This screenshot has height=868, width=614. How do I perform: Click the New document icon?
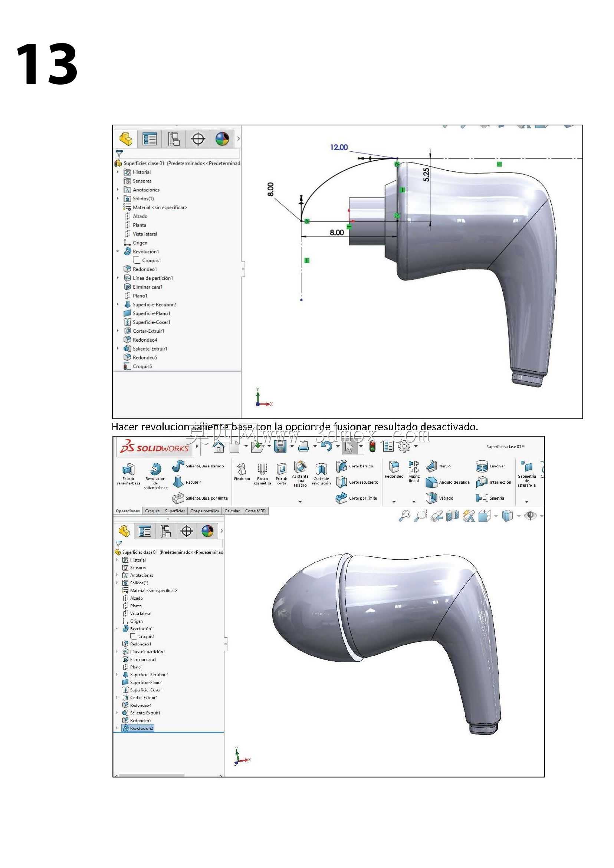coord(235,447)
